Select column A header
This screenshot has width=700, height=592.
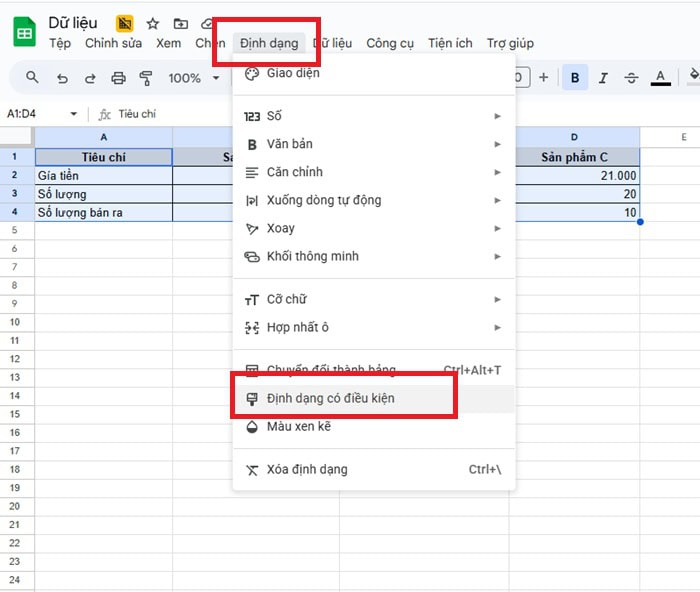point(104,137)
